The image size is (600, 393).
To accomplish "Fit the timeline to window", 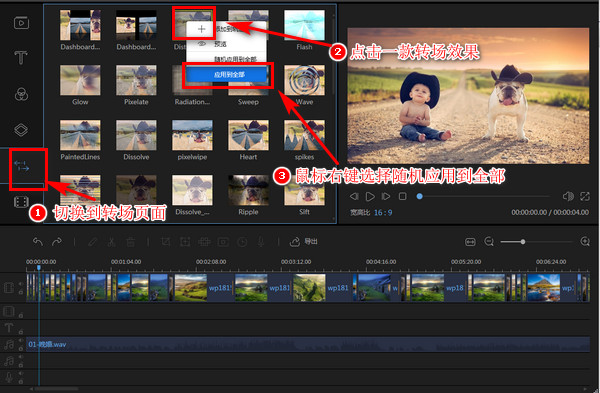I will 470,241.
